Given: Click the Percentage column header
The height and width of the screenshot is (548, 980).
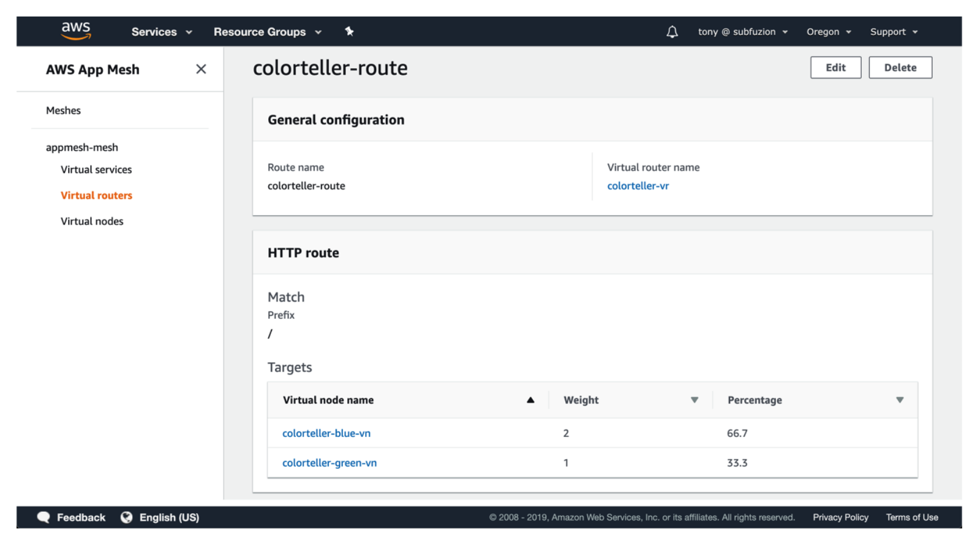Looking at the screenshot, I should pos(755,400).
